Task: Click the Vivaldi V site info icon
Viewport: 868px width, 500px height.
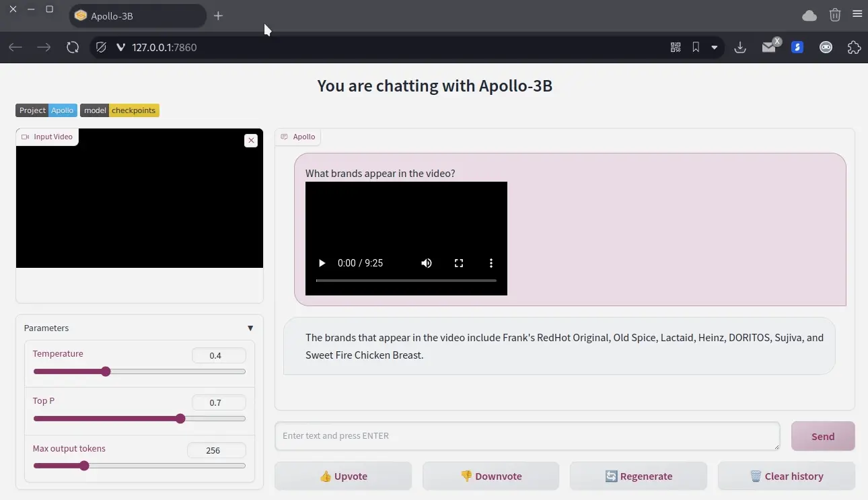Action: (121, 47)
